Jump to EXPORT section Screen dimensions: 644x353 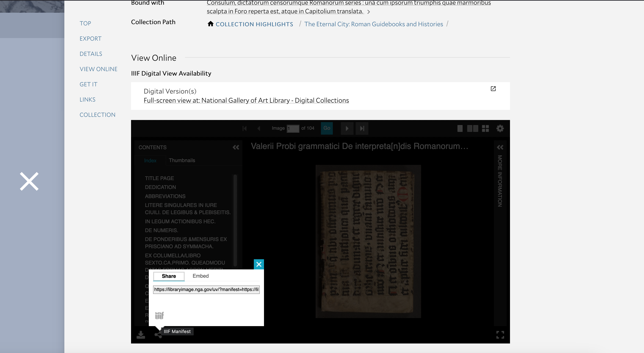point(90,39)
